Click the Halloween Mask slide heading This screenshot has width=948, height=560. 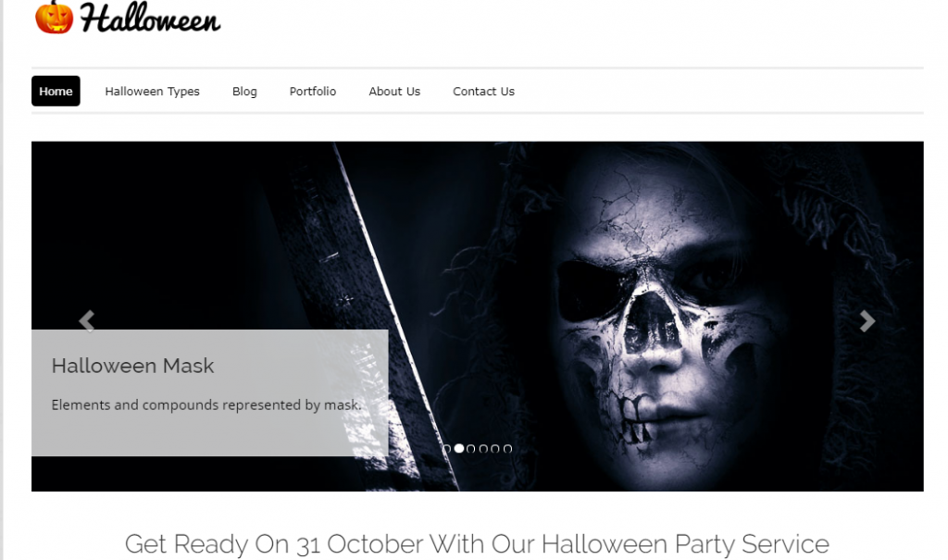pyautogui.click(x=133, y=366)
